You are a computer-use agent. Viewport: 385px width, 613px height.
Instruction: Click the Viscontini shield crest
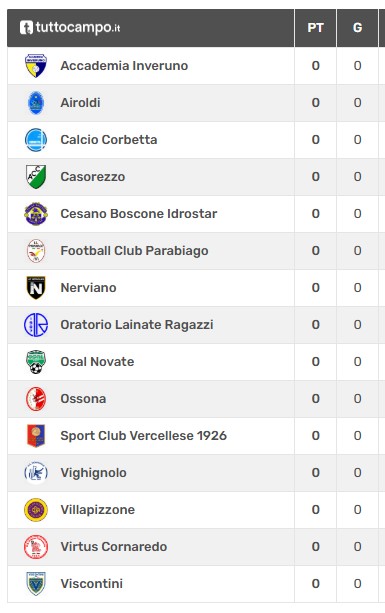[x=36, y=584]
